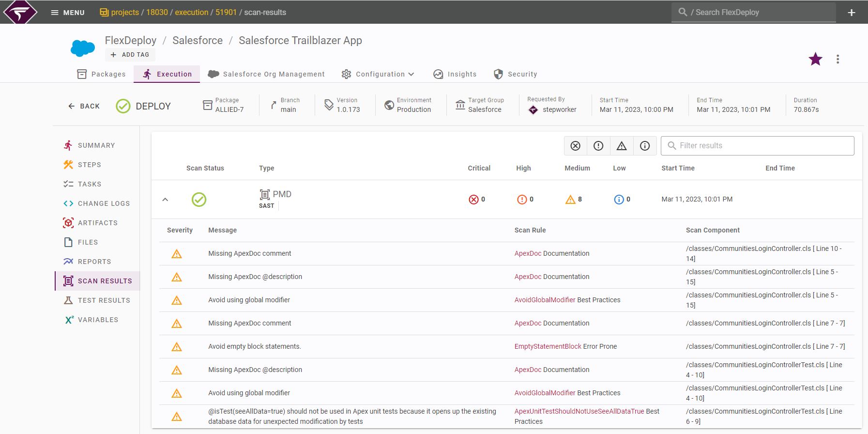Select 'Avoid empty block statements.' message text
This screenshot has height=434, width=868.
pyautogui.click(x=255, y=346)
